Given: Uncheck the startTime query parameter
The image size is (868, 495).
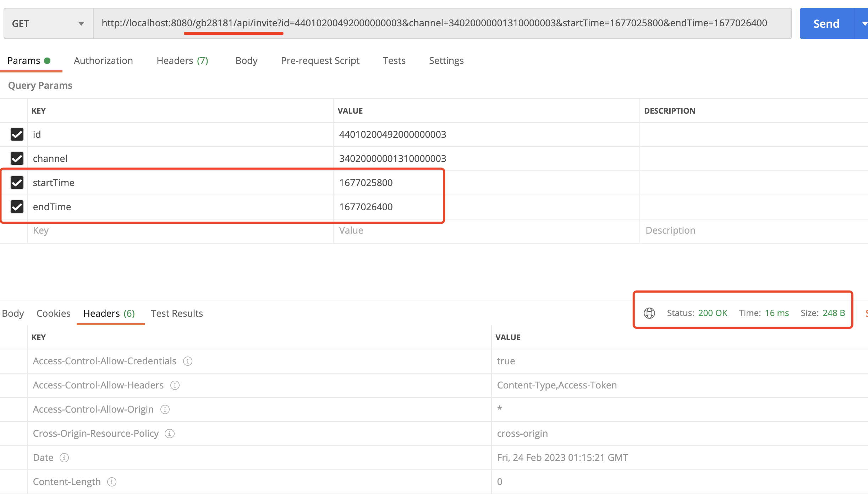Looking at the screenshot, I should 17,183.
